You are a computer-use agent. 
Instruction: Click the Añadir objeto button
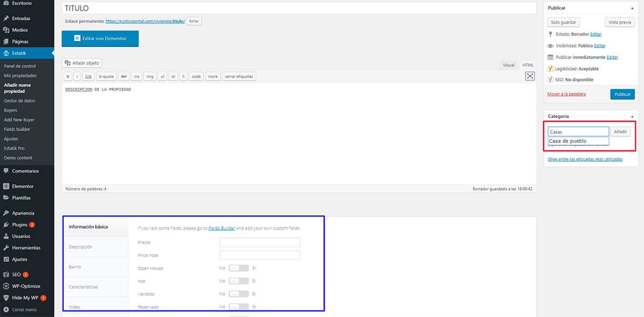82,63
